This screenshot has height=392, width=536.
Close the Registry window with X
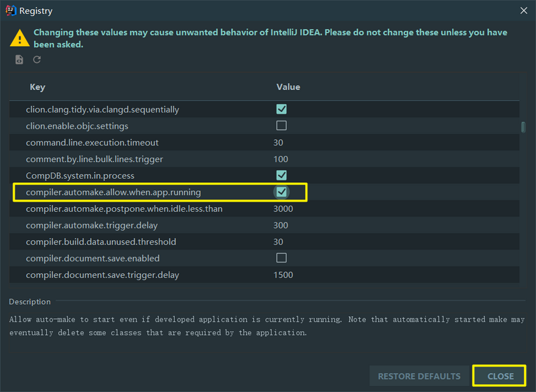pos(523,11)
